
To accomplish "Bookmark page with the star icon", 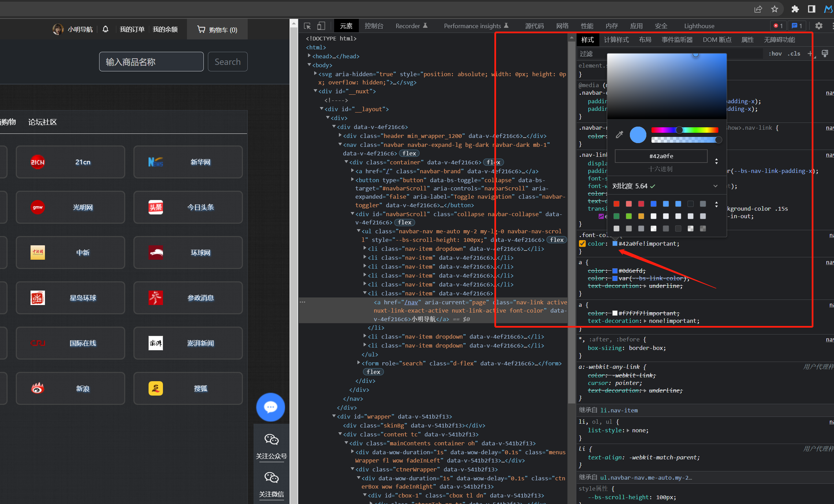I will 775,9.
